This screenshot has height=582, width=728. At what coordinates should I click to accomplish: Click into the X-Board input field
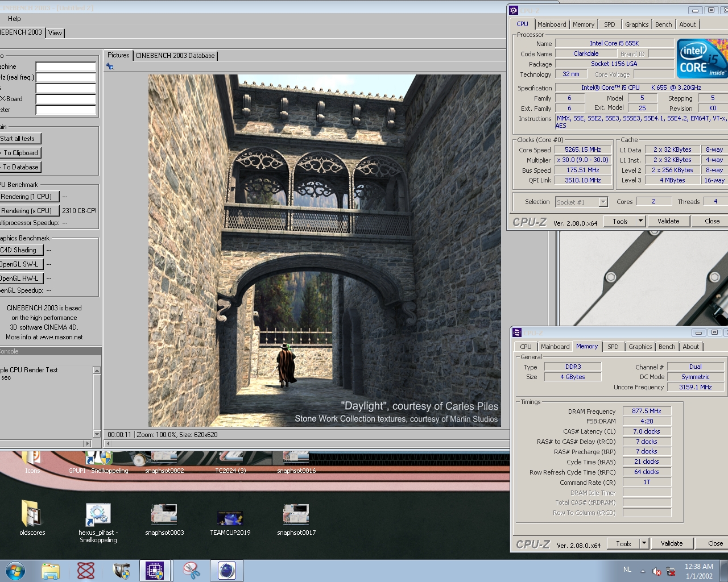[66, 99]
